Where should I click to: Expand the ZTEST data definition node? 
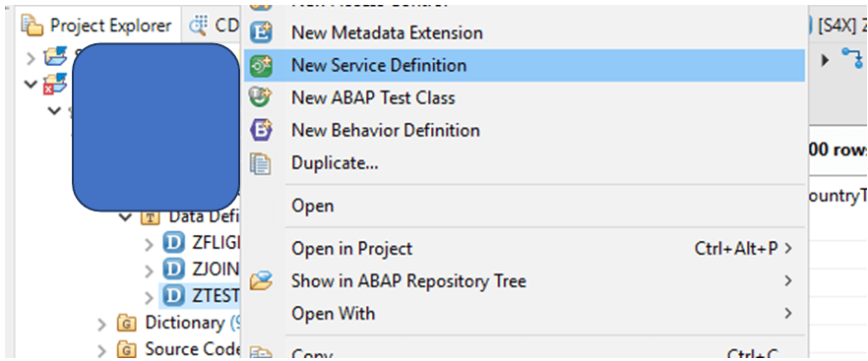[x=149, y=298]
